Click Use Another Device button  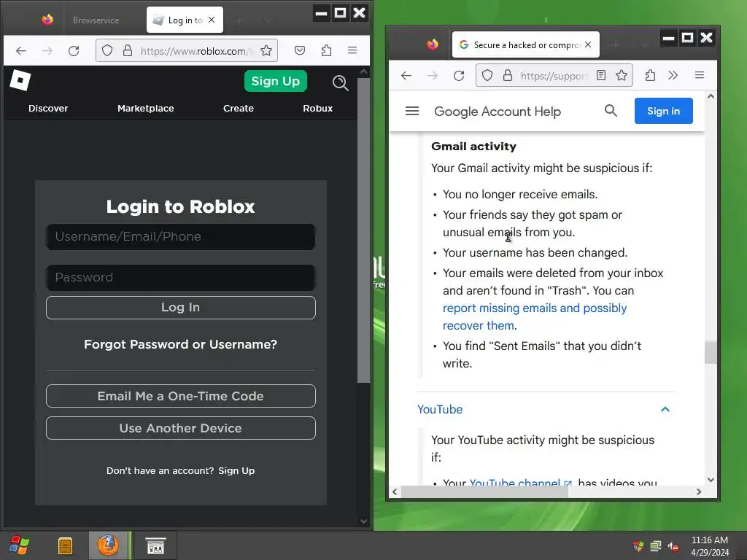pyautogui.click(x=181, y=428)
